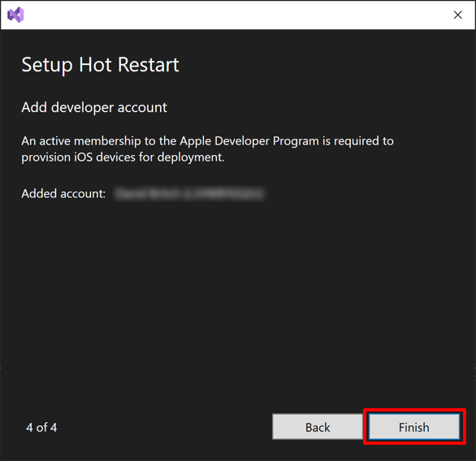Image resolution: width=476 pixels, height=461 pixels.
Task: Go back with the Back button
Action: coord(318,427)
